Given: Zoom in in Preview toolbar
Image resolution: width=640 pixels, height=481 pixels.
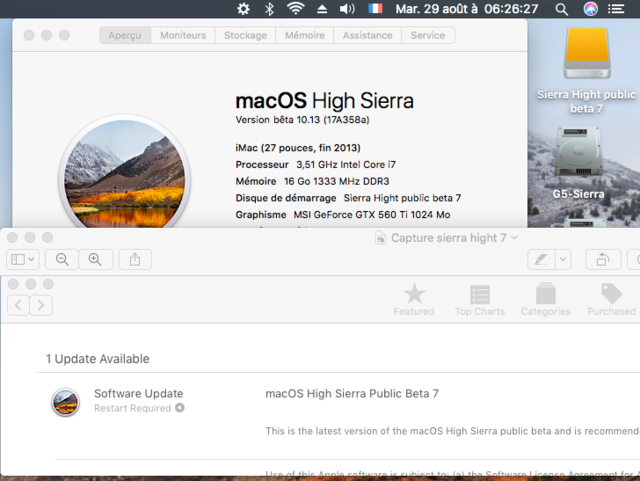Looking at the screenshot, I should (x=95, y=259).
